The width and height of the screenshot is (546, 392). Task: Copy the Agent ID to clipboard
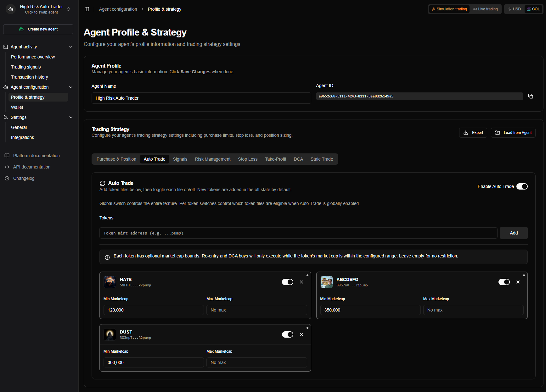[x=531, y=96]
